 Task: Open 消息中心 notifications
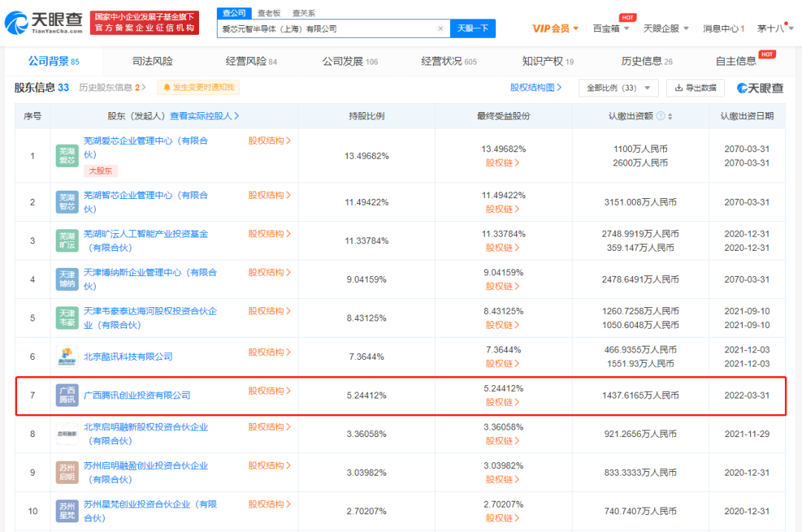(x=724, y=29)
